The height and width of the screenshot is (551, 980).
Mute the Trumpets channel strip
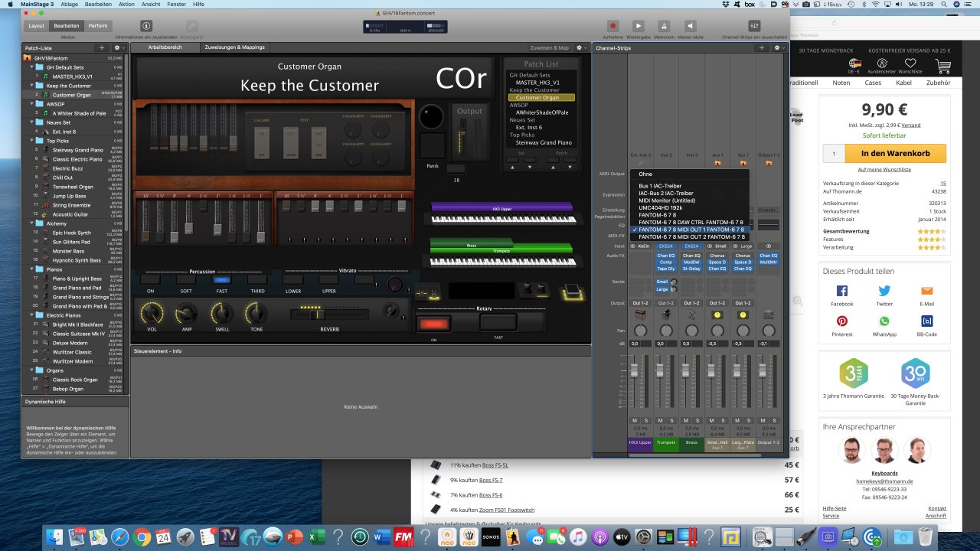click(660, 420)
